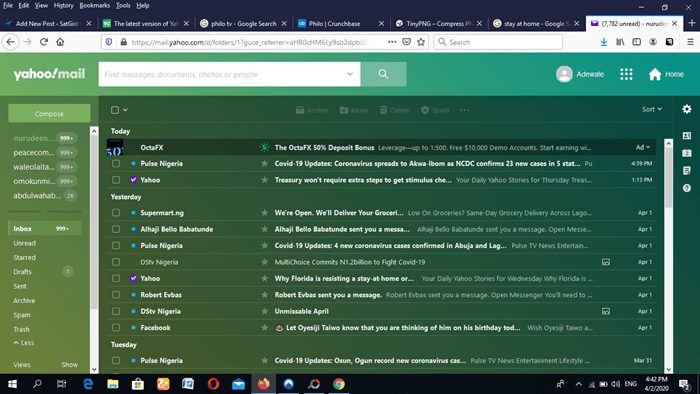Open Firefox Tools menu
This screenshot has height=394, width=700.
(x=123, y=5)
